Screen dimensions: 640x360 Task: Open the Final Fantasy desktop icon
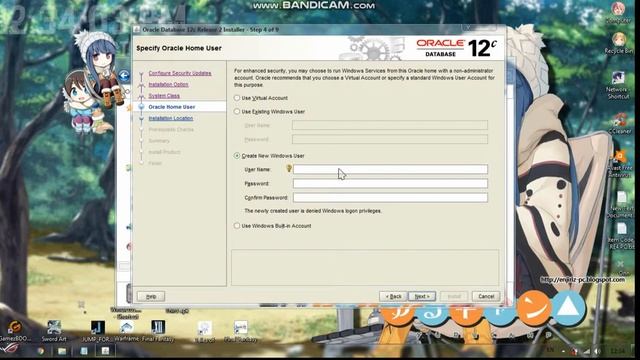158,331
